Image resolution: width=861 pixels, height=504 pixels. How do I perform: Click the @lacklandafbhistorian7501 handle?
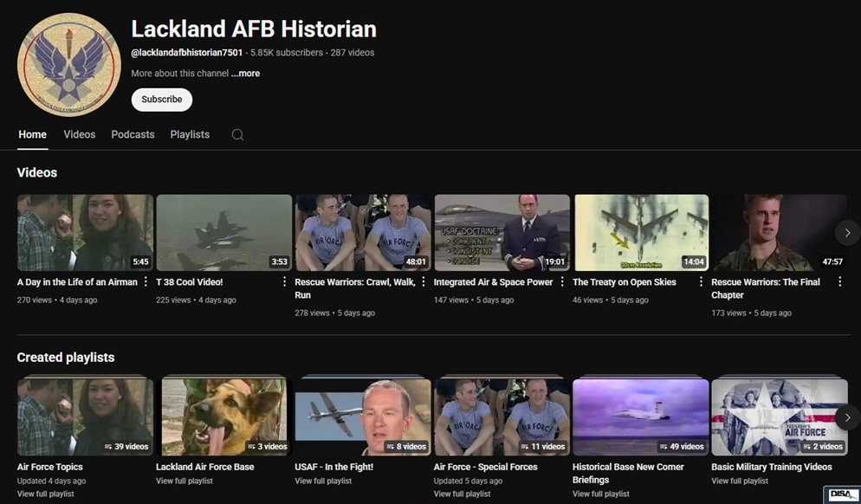187,53
